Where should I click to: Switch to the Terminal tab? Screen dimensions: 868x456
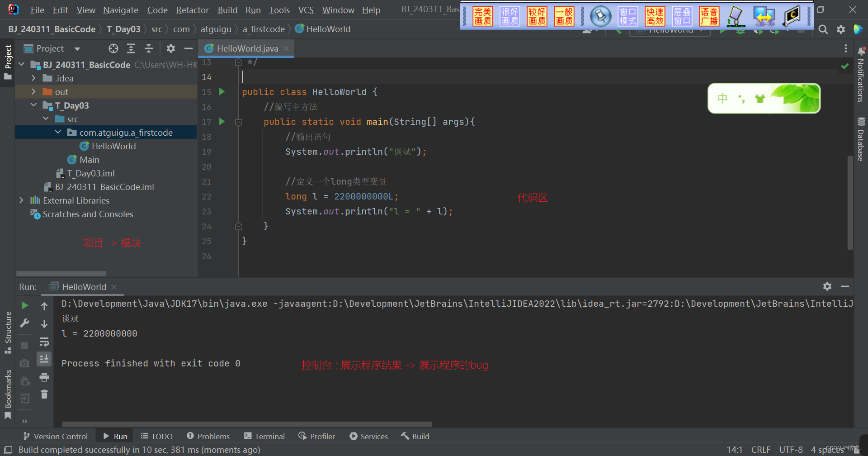[264, 436]
